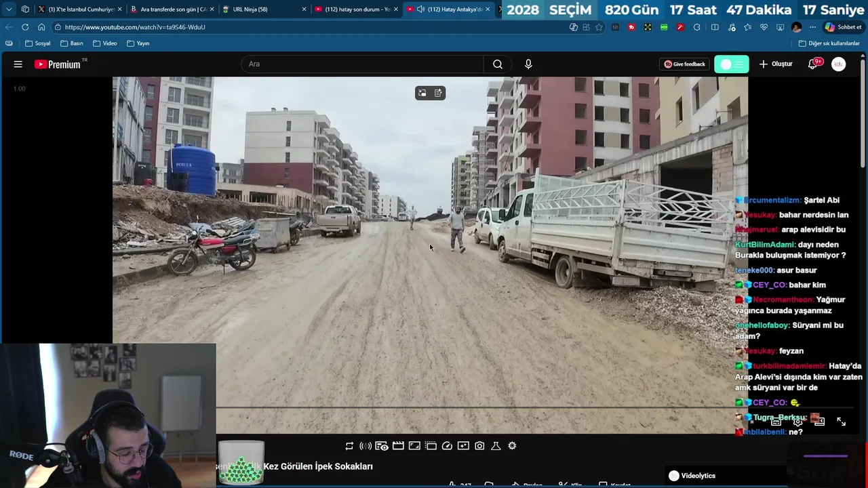Click the page vertical scrollbar
Image resolution: width=868 pixels, height=488 pixels.
[863, 113]
